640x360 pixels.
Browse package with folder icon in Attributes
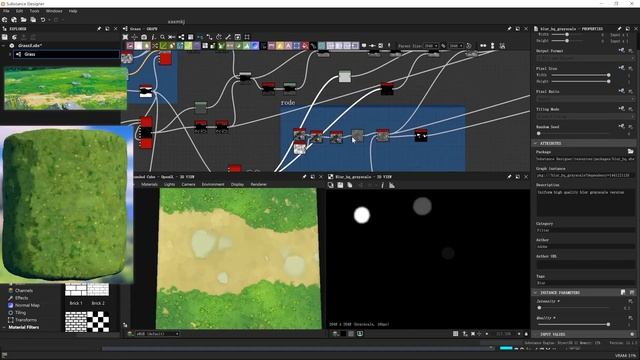pos(631,151)
